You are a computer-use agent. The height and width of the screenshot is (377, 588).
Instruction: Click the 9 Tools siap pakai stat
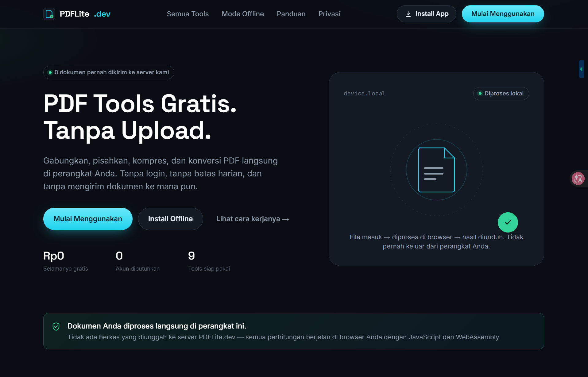point(209,261)
